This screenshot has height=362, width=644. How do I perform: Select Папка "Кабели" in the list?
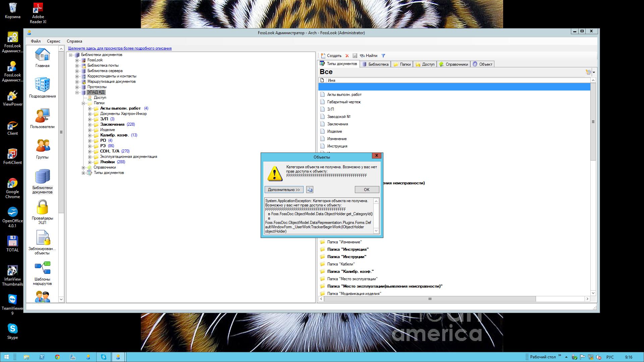coord(341,264)
